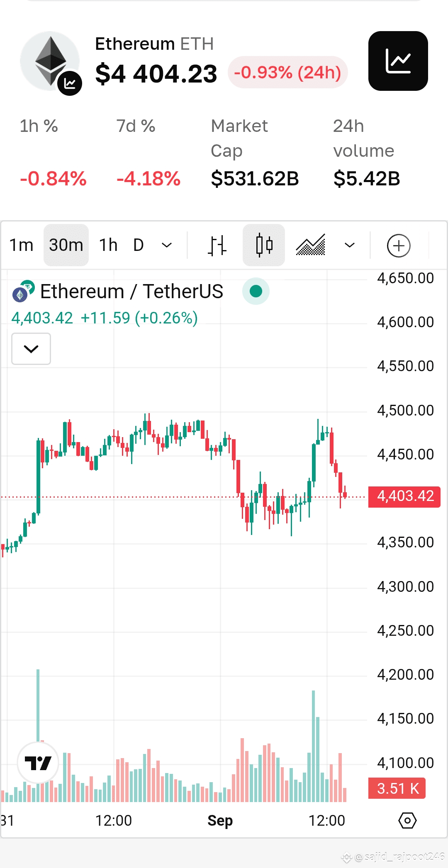Image resolution: width=448 pixels, height=868 pixels.
Task: Add indicator with the plus circle icon
Action: click(x=399, y=246)
